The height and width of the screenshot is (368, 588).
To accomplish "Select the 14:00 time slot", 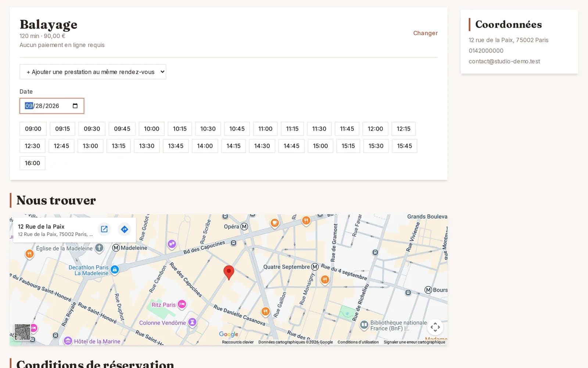I will pos(205,146).
